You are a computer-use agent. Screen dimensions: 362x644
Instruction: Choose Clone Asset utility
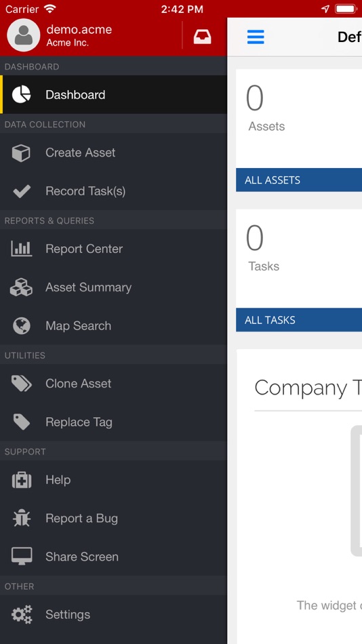(113, 383)
